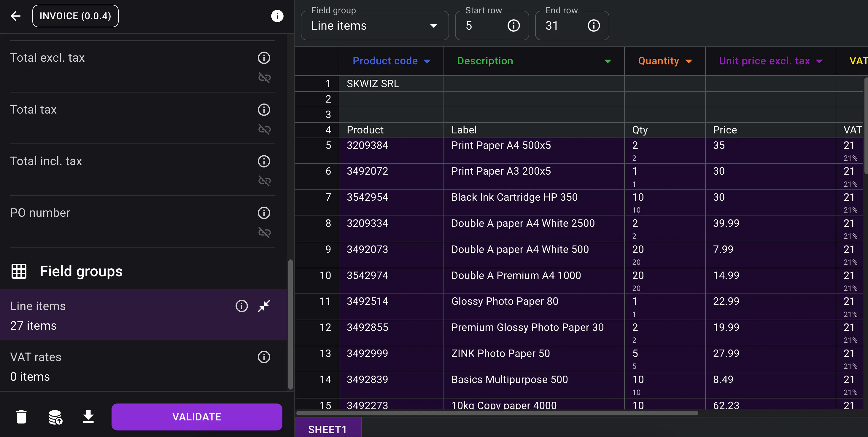Collapse Line items using the shrink arrows icon
This screenshot has height=437, width=868.
click(x=264, y=306)
